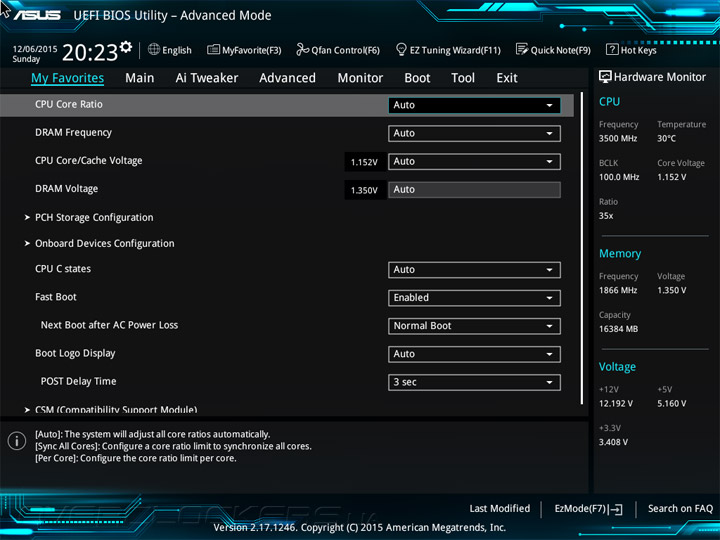Open the Fast Boot dropdown

[x=474, y=298]
